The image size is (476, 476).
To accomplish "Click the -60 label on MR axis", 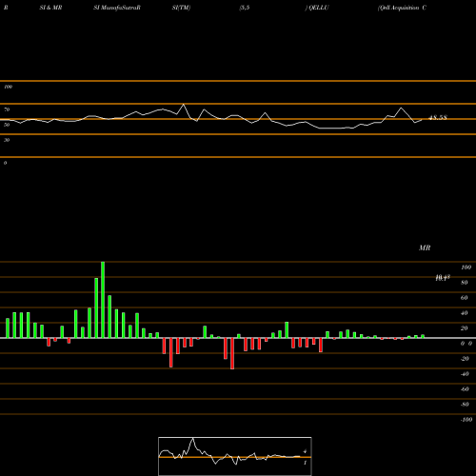I will click(465, 389).
